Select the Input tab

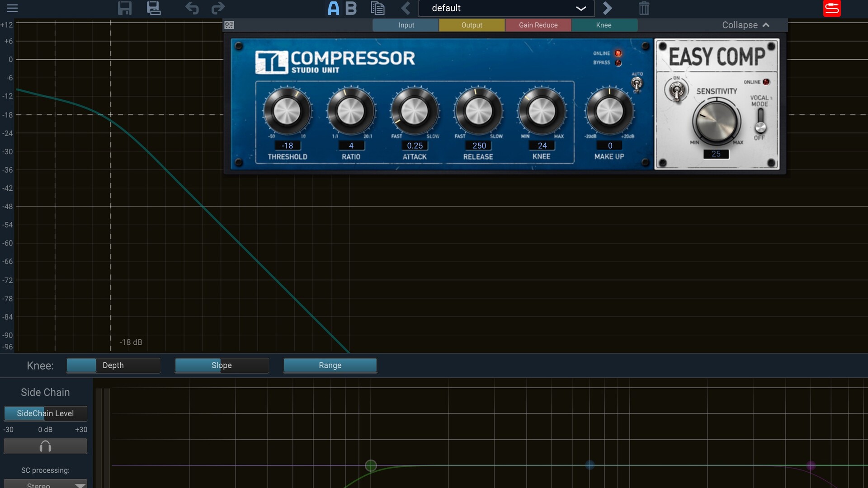coord(406,25)
